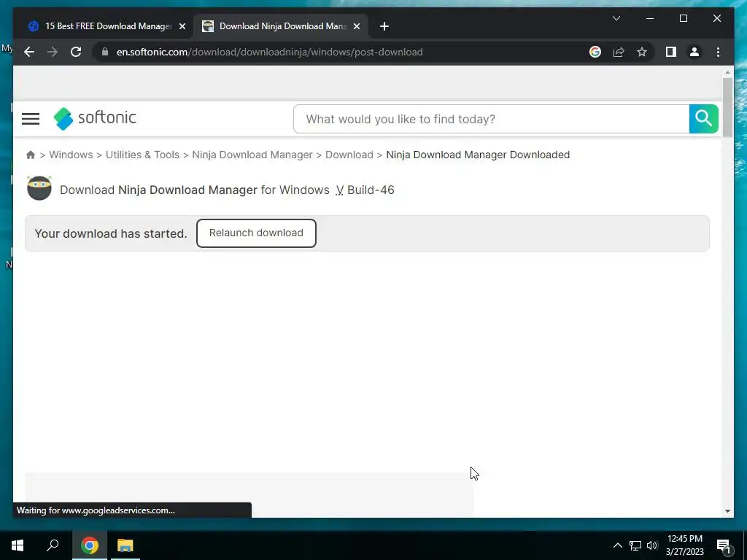747x560 pixels.
Task: Open a new browser tab
Action: pyautogui.click(x=384, y=26)
